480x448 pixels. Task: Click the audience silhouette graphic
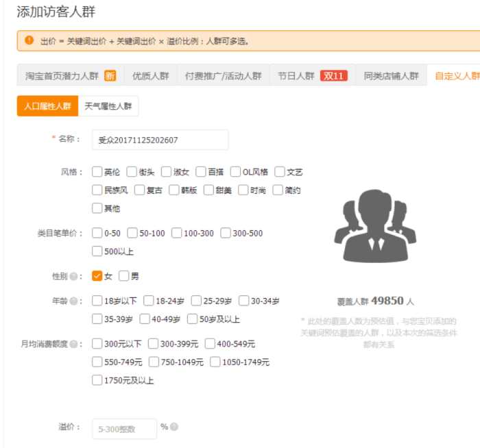[x=375, y=225]
